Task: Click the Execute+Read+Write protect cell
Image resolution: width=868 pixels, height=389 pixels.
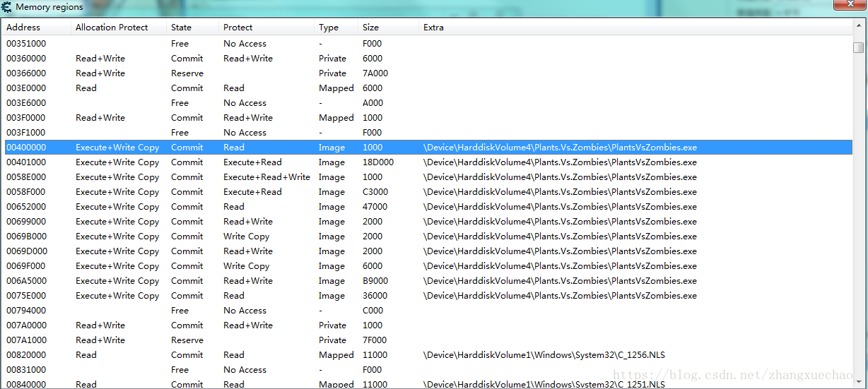Action: coord(266,177)
